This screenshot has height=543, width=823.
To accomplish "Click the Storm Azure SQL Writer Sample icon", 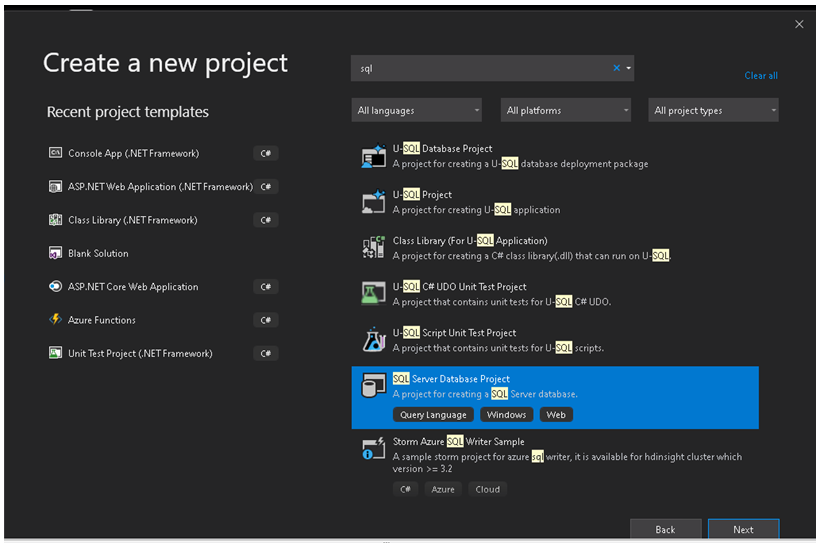I will (374, 449).
